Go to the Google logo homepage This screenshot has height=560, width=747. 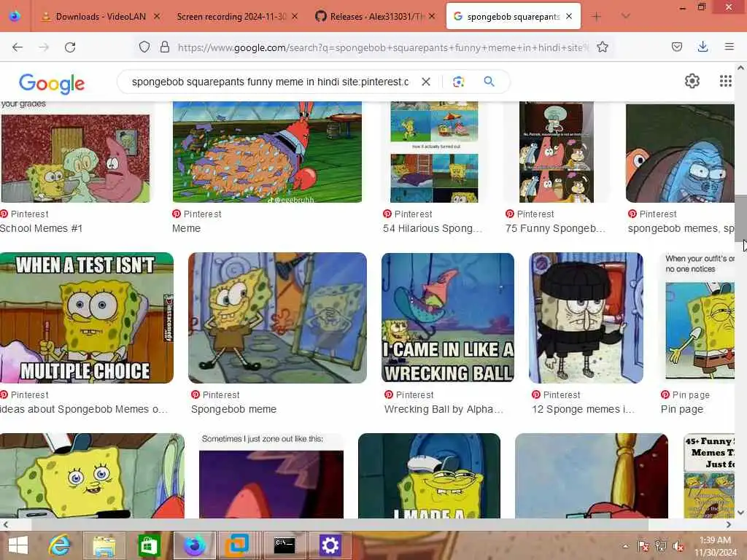pos(52,83)
